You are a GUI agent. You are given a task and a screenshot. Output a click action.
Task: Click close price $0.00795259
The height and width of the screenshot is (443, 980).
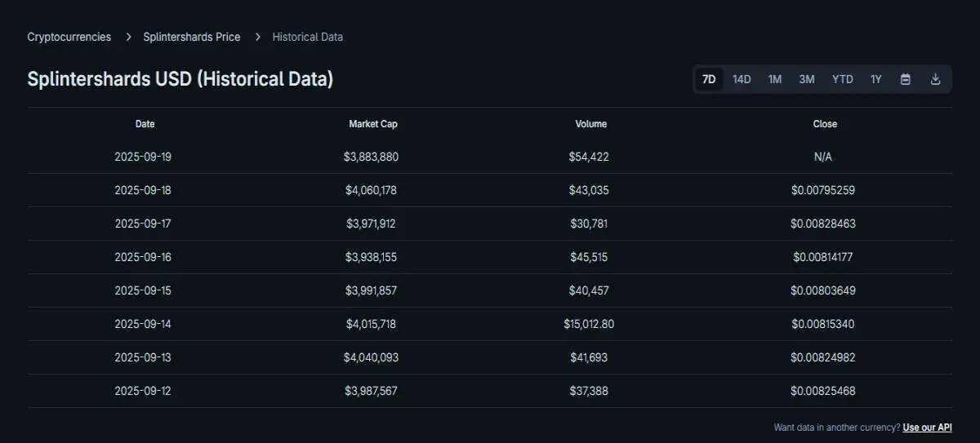pos(823,190)
